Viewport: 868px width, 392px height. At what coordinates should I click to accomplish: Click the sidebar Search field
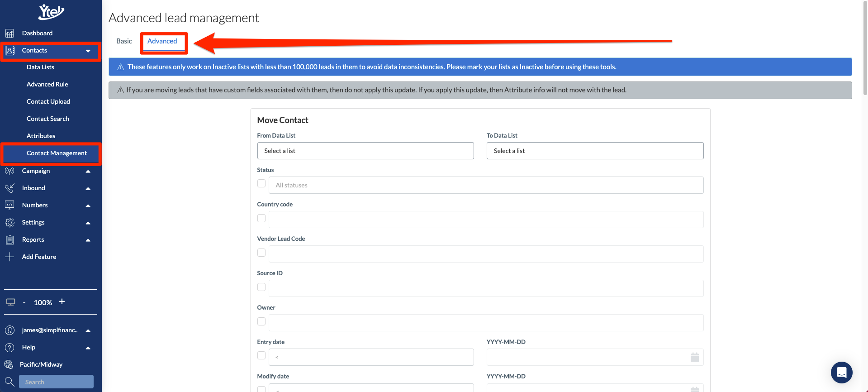tap(56, 382)
